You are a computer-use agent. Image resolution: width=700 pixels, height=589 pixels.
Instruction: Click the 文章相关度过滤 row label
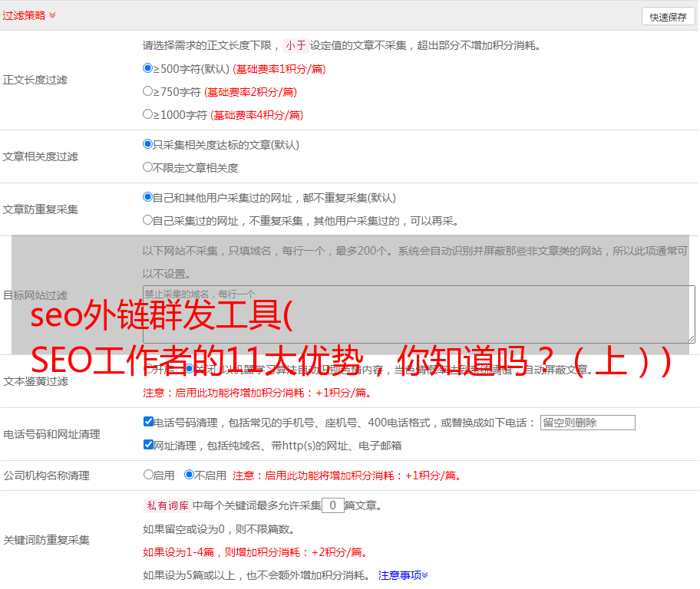pos(40,156)
